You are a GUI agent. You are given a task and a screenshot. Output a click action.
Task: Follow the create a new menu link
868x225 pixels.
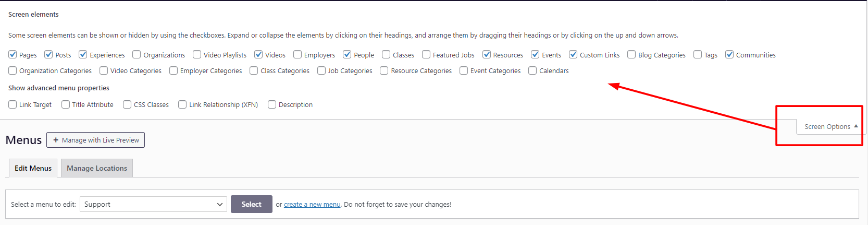[312, 204]
